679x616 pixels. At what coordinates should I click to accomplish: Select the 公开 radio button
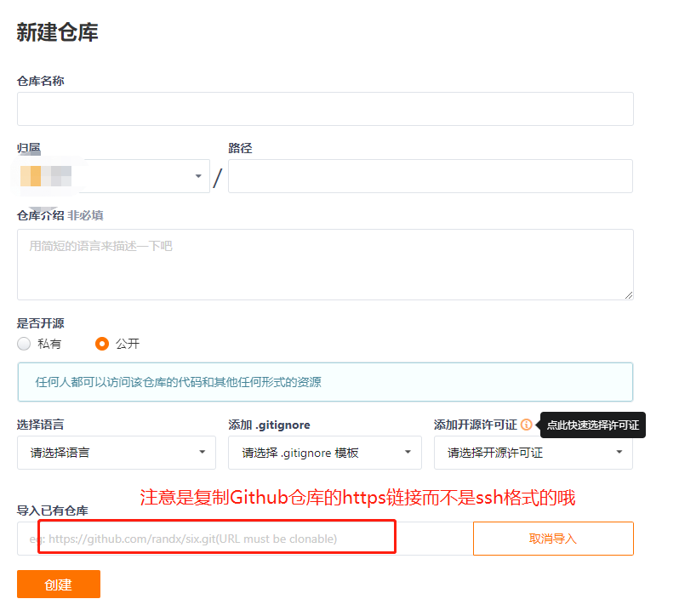click(x=102, y=344)
